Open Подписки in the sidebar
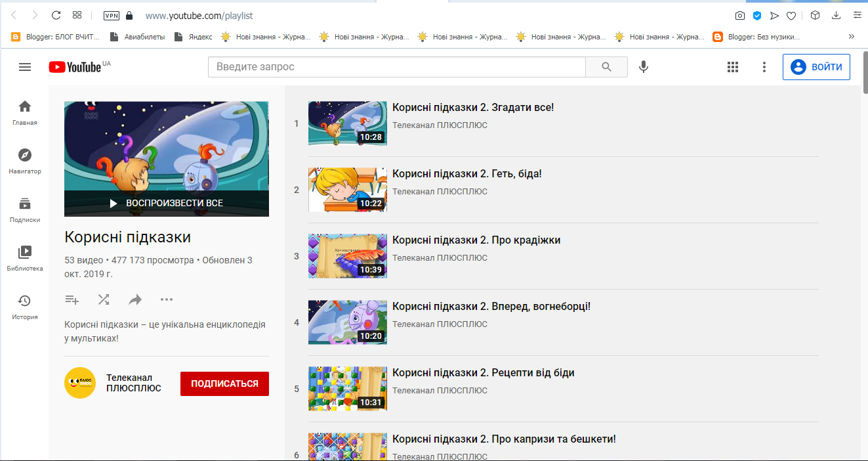Screen dimensions: 868x461 (x=24, y=209)
